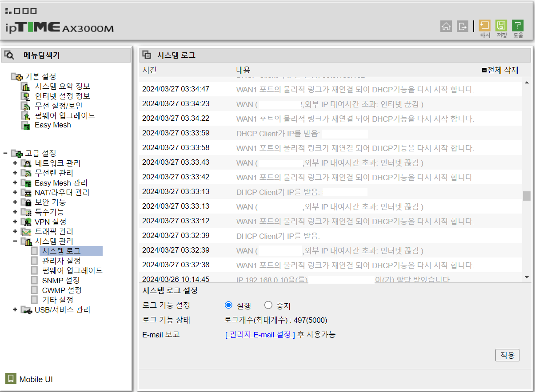This screenshot has height=392, width=535.
Task: Click the NAT/라우터 관리 icon
Action: click(x=27, y=193)
